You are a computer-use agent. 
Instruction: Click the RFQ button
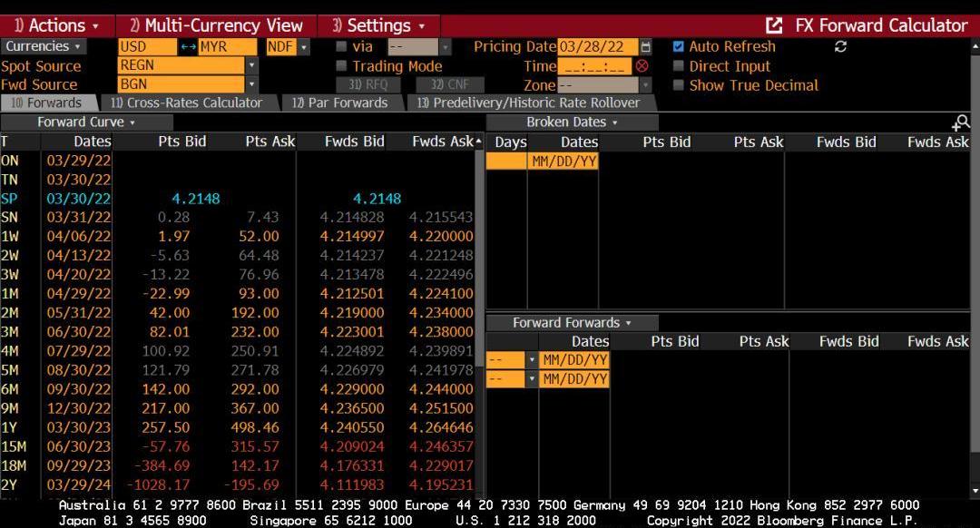(x=368, y=85)
